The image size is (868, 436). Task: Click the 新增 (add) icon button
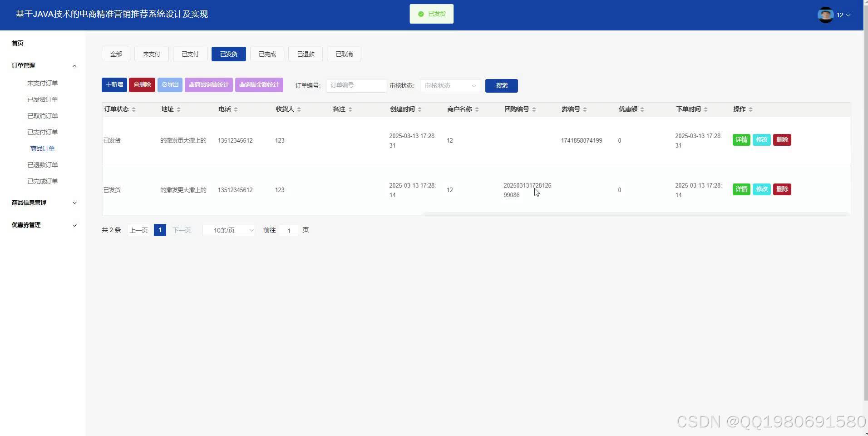[114, 84]
